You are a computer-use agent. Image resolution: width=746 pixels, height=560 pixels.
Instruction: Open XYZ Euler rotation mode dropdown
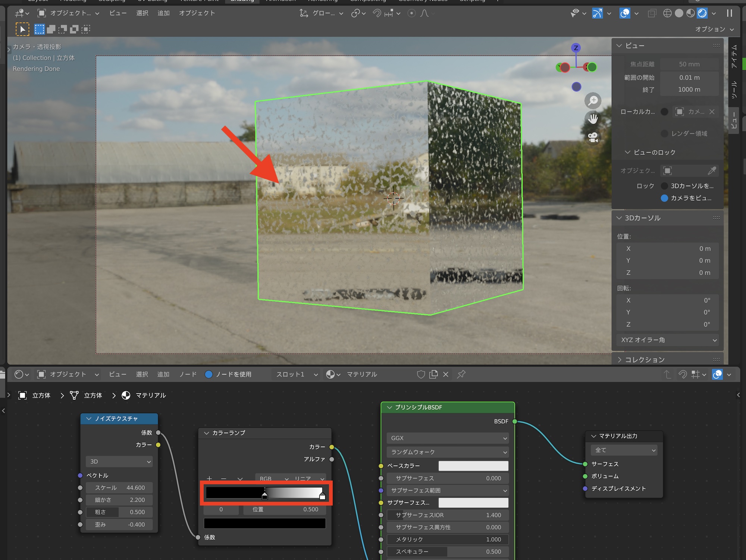(668, 340)
